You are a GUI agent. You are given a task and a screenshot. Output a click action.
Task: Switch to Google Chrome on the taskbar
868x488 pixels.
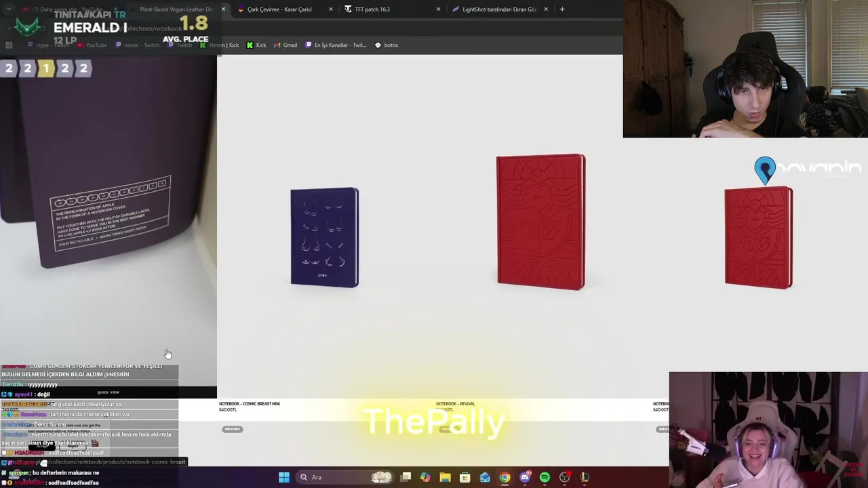pyautogui.click(x=505, y=477)
